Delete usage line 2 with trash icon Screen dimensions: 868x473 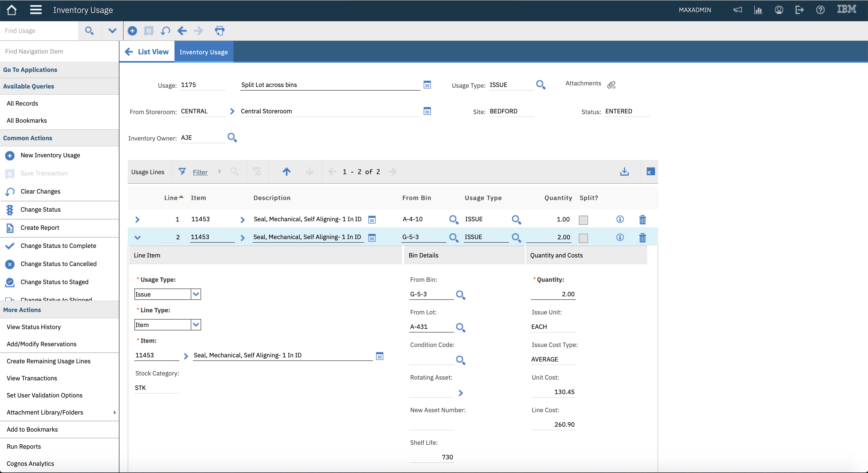point(643,238)
